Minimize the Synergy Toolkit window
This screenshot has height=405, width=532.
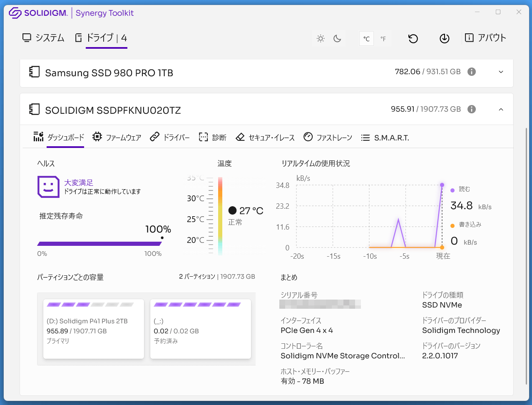[x=477, y=12]
